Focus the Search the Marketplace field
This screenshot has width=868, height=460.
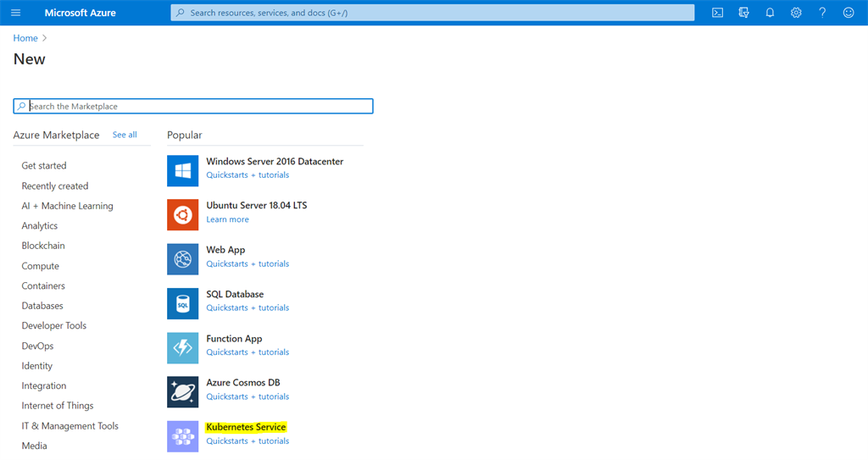click(193, 106)
